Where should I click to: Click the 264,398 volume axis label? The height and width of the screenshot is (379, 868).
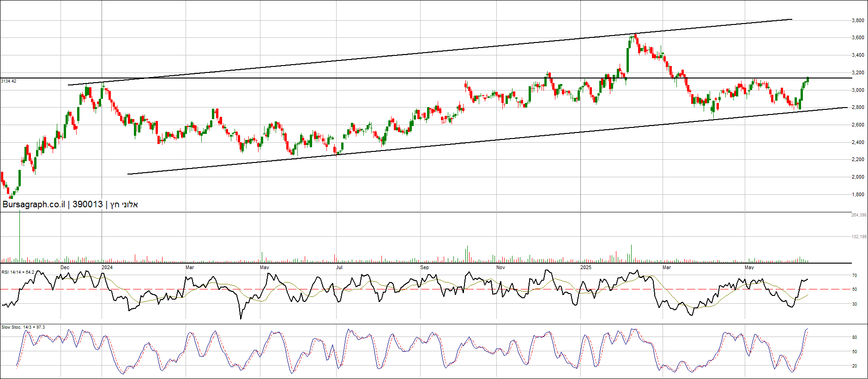coord(859,215)
